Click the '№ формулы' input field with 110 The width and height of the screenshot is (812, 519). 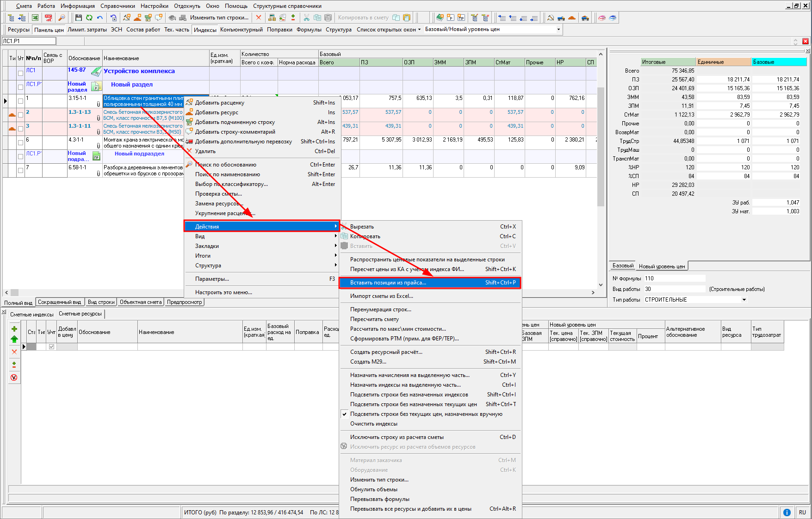click(675, 278)
